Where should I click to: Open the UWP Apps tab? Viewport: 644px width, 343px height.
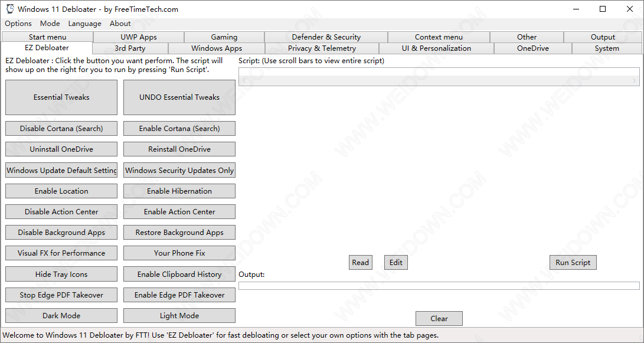click(139, 37)
